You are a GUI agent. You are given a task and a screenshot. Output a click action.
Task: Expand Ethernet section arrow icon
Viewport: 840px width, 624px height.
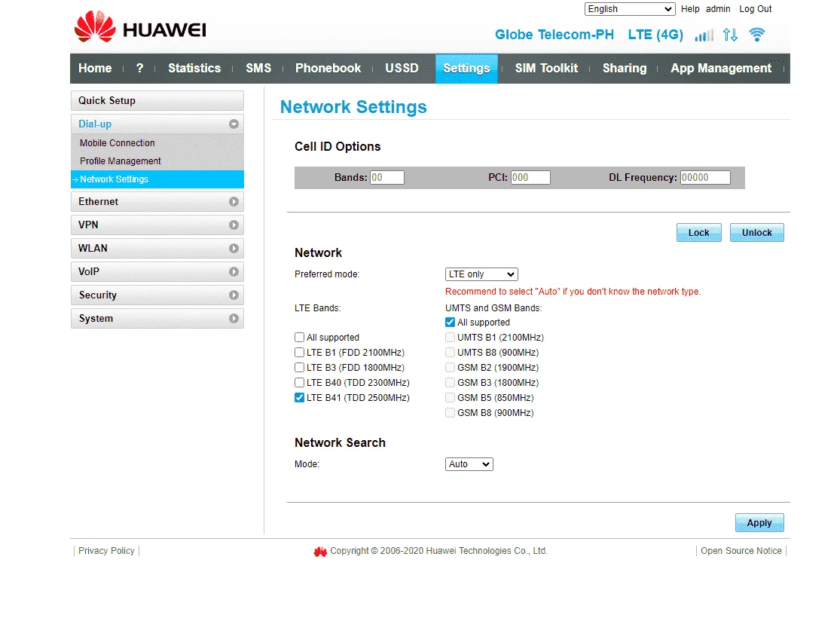coord(234,201)
